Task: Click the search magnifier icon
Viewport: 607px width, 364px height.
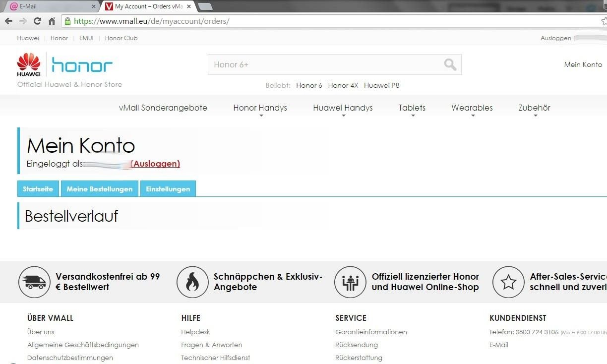Action: [450, 64]
